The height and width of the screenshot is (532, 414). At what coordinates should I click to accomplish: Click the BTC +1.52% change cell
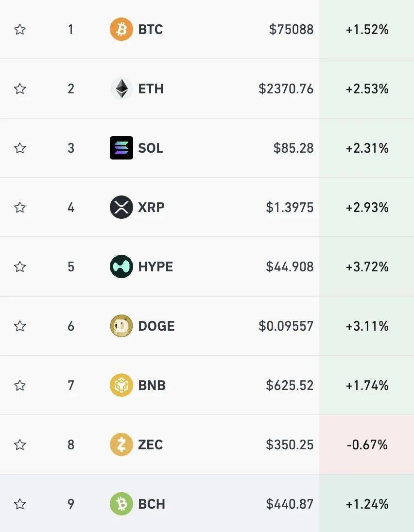pos(367,30)
